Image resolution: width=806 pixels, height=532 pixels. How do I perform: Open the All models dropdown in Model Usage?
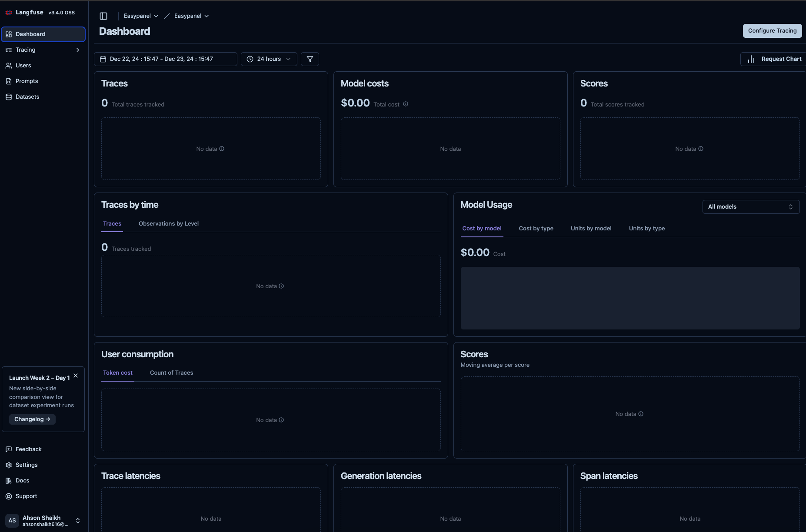(751, 206)
